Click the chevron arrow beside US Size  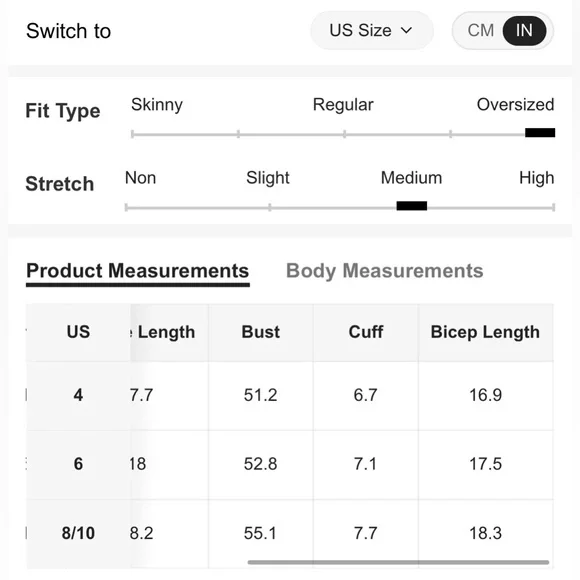click(407, 30)
